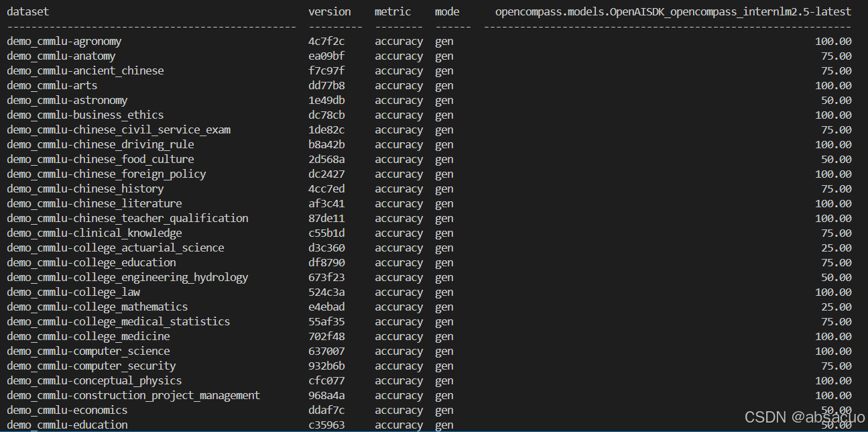Image resolution: width=868 pixels, height=432 pixels.
Task: Click version hash 1de82c
Action: pos(326,129)
